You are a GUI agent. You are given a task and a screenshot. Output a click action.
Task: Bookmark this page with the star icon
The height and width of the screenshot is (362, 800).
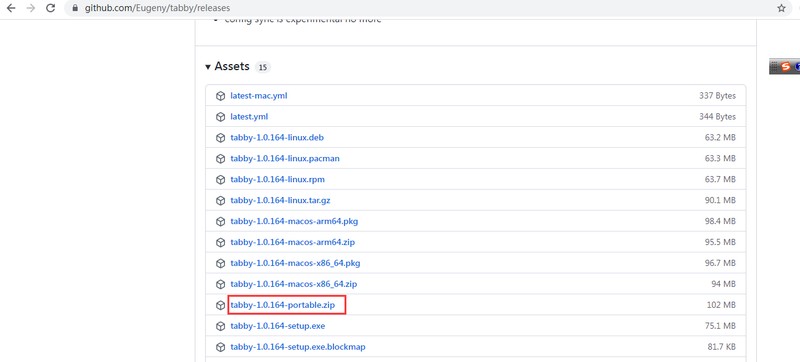pyautogui.click(x=781, y=8)
